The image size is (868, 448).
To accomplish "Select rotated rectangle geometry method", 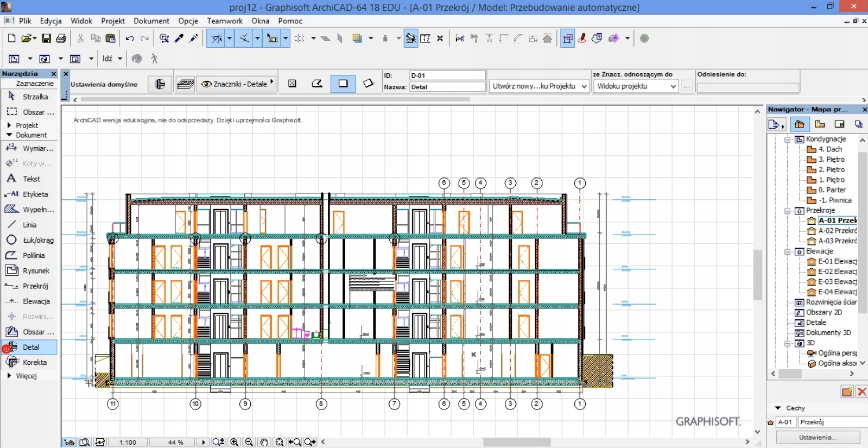I will (x=368, y=84).
